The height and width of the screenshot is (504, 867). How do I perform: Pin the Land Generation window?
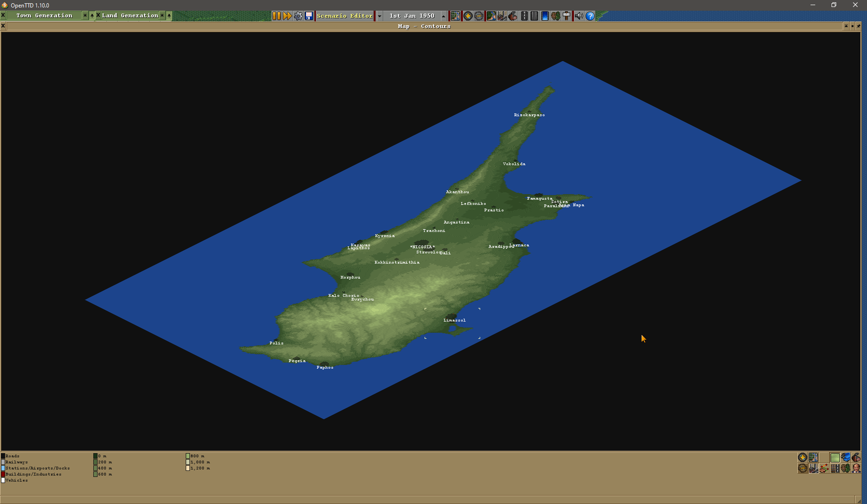pyautogui.click(x=169, y=15)
